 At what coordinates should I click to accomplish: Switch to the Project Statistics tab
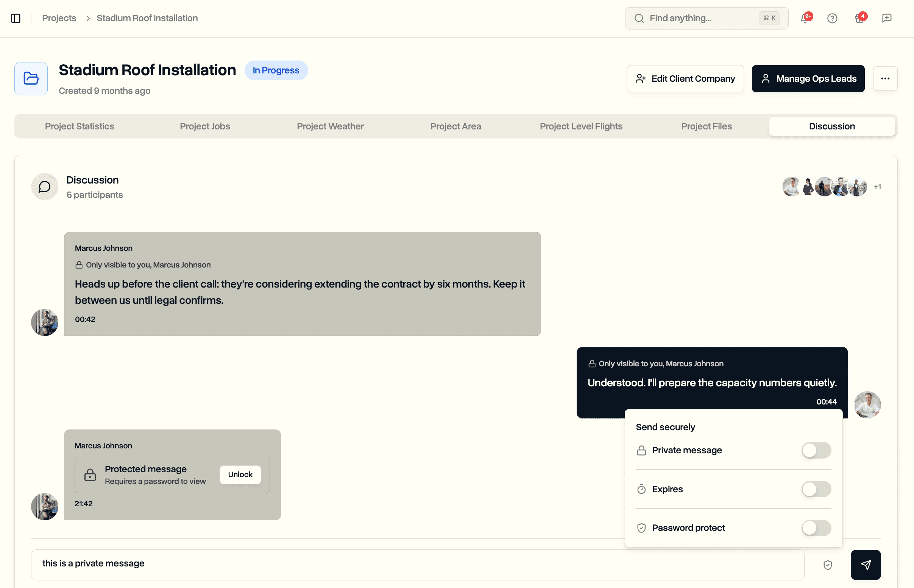80,126
